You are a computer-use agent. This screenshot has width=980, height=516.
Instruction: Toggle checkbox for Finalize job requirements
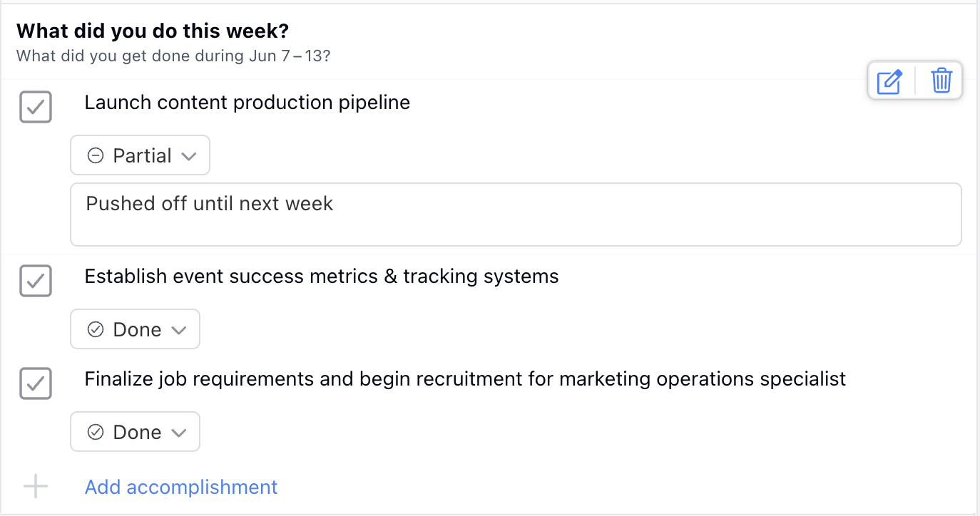coord(36,383)
